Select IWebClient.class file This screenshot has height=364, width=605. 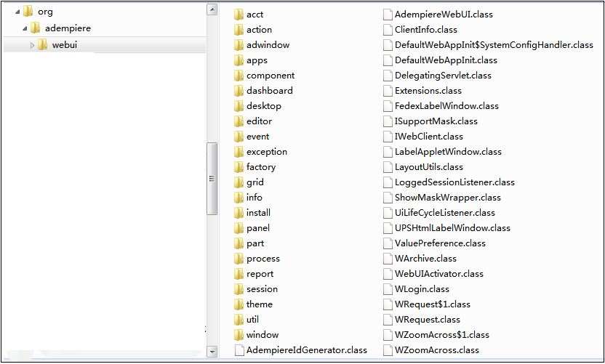click(x=423, y=137)
